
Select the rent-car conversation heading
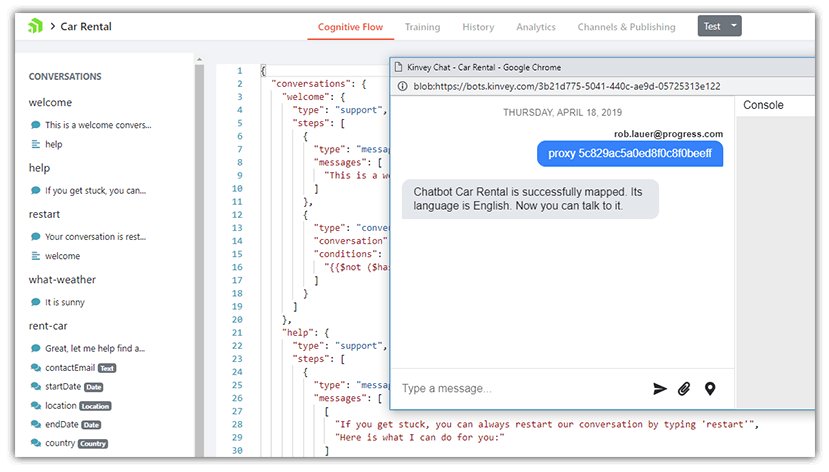pos(48,326)
